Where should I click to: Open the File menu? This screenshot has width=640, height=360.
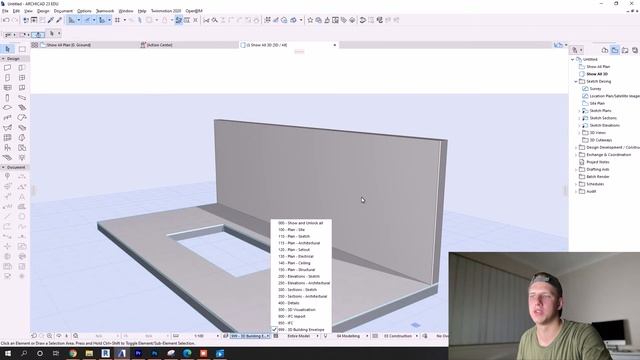(5, 11)
